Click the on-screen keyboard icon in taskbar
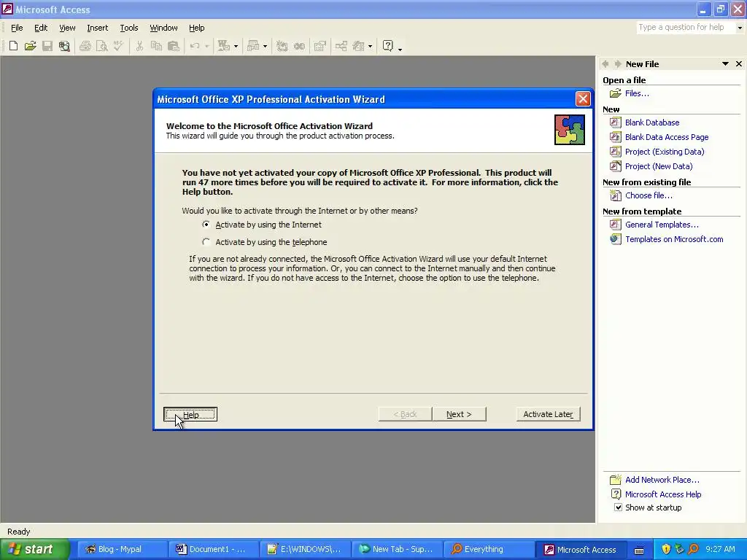Viewport: 747px width, 560px height. click(x=639, y=550)
